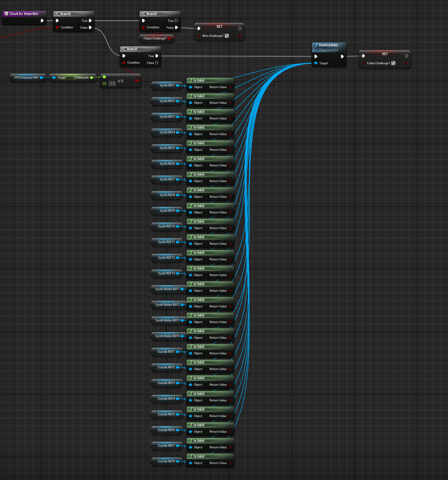The height and width of the screenshot is (480, 448).
Task: Click the Object pin beside Synth REF13
Action: click(191, 275)
